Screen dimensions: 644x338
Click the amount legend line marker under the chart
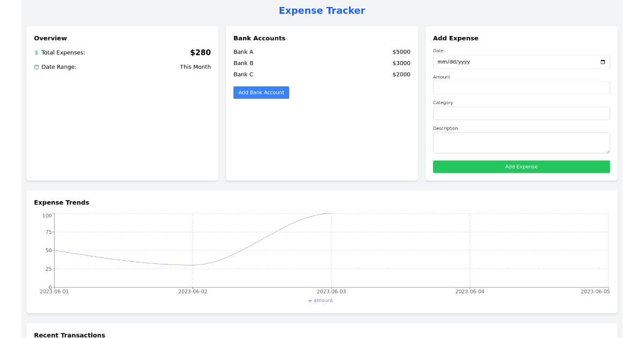tap(311, 300)
